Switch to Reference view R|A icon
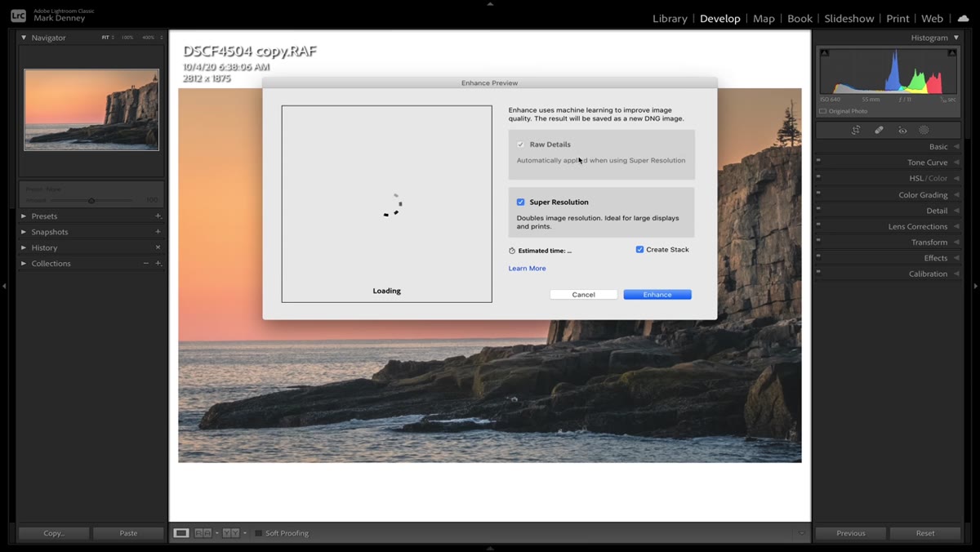The image size is (980, 552). coord(203,533)
